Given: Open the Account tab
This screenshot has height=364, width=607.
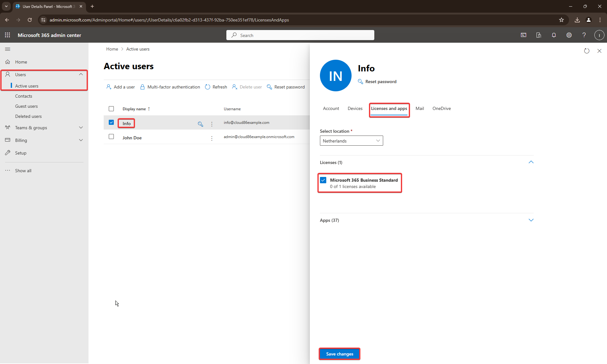Looking at the screenshot, I should click(331, 108).
